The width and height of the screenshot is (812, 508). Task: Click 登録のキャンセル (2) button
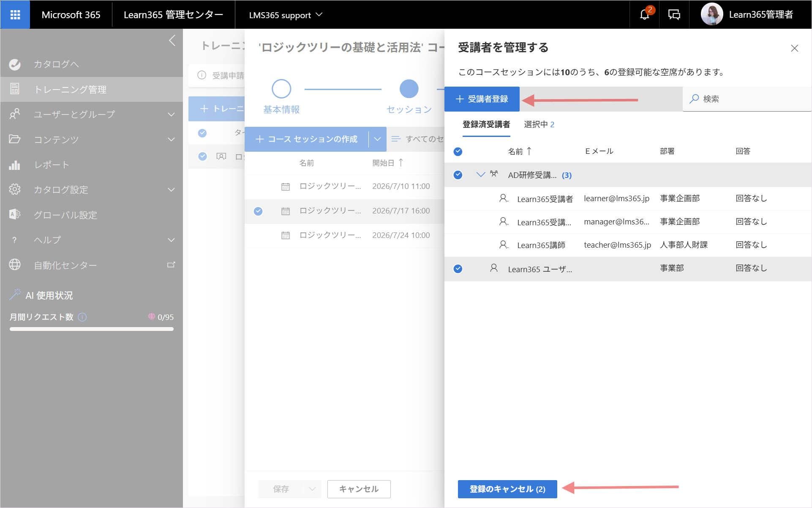[507, 489]
